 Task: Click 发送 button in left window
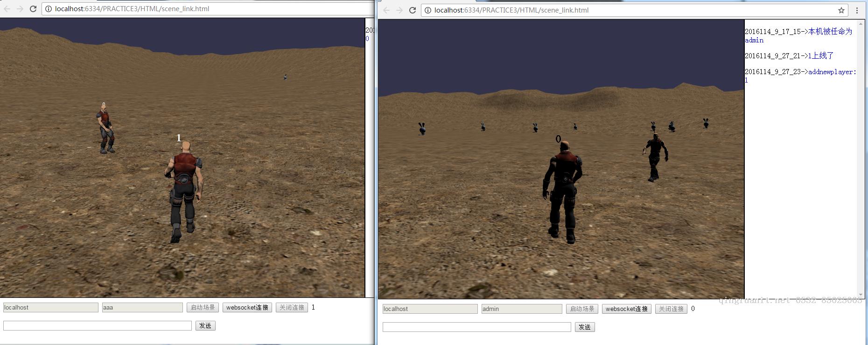205,325
